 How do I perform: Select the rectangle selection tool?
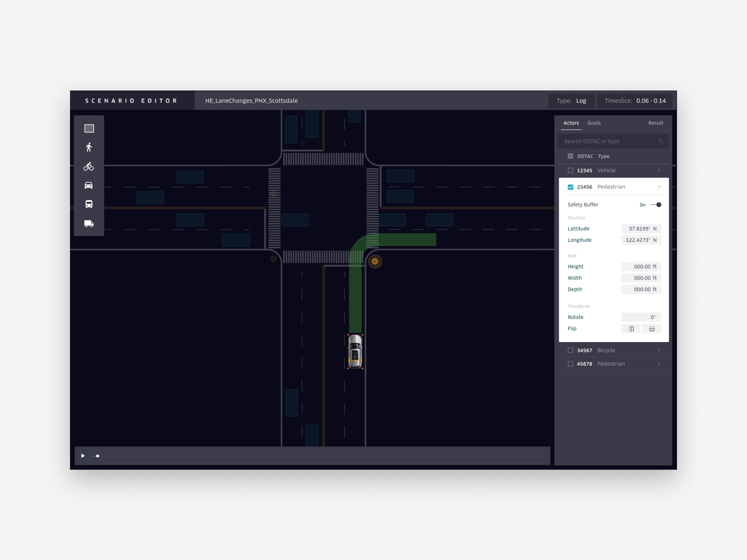[x=89, y=128]
